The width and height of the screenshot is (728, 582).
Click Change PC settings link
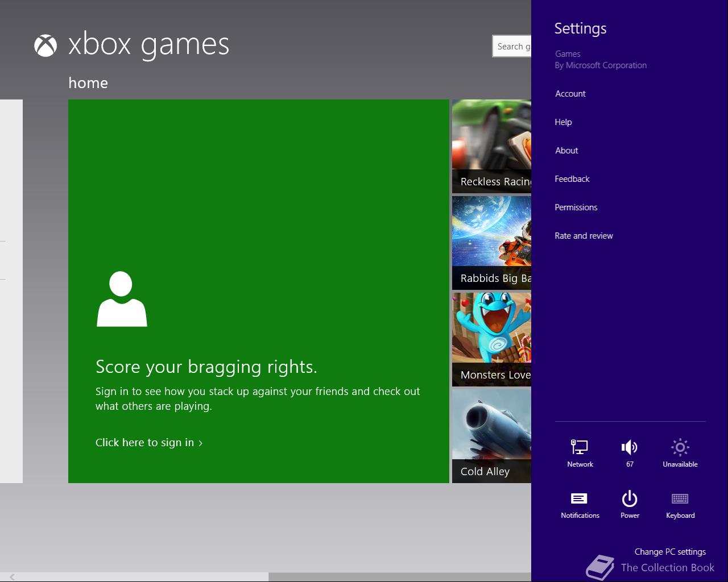[x=670, y=551]
